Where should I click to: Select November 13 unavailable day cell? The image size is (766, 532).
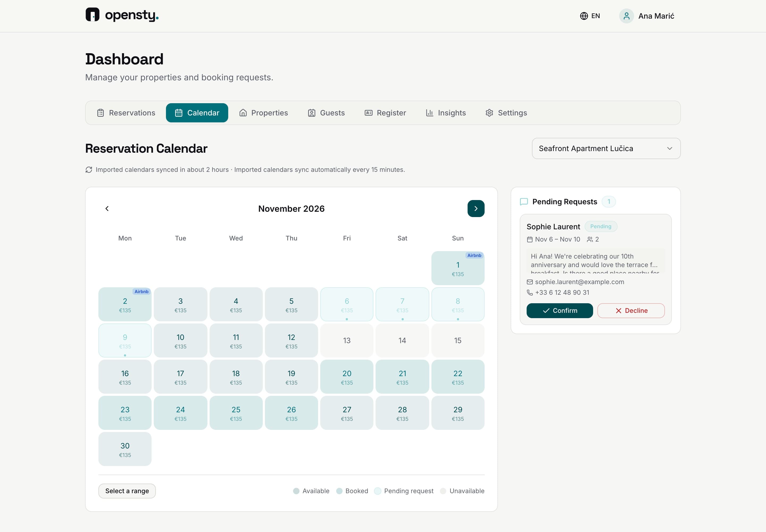pyautogui.click(x=347, y=341)
